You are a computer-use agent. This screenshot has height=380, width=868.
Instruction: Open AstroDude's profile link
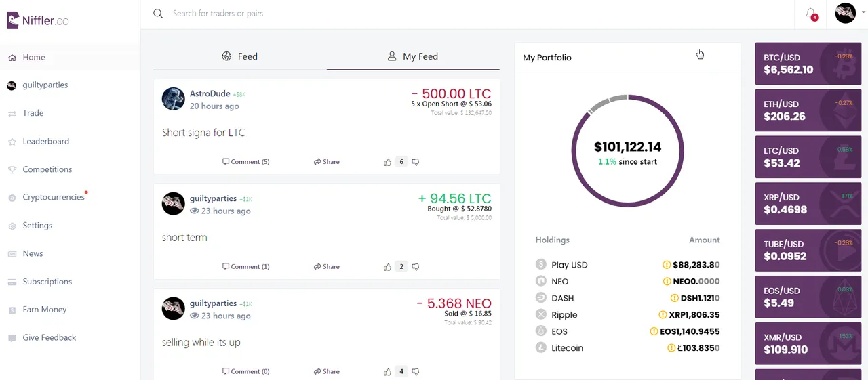[210, 93]
